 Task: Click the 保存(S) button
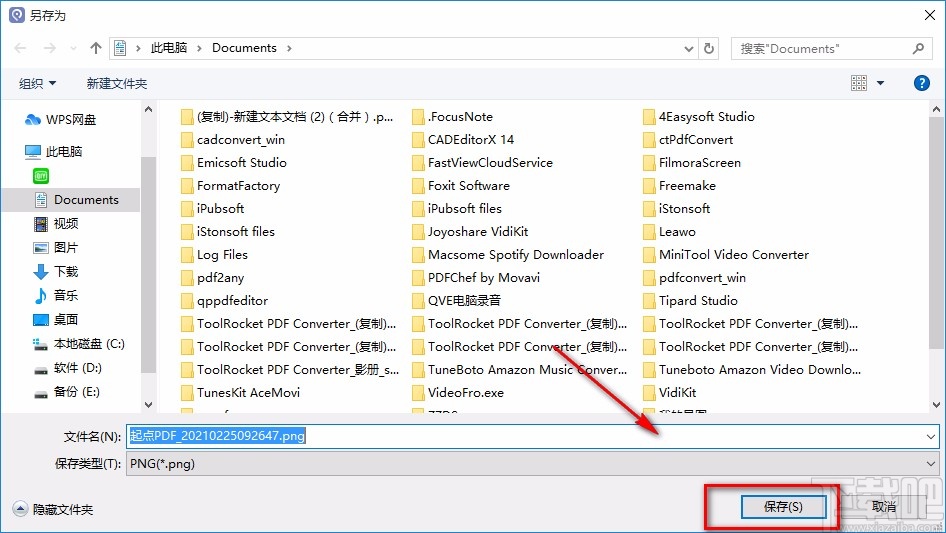point(783,507)
